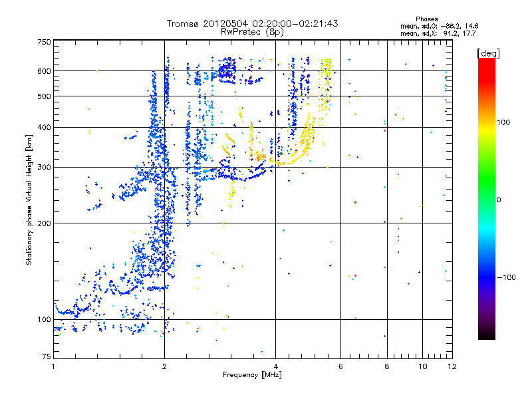532x399 pixels.
Task: Click the 'mean, sd,X: 91.2, 17.7' line
Action: (438, 33)
